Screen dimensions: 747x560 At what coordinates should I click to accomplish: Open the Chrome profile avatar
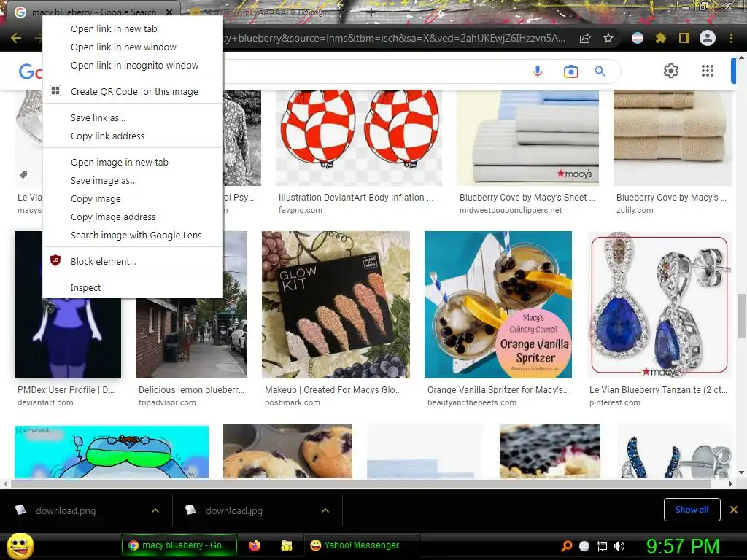click(708, 38)
